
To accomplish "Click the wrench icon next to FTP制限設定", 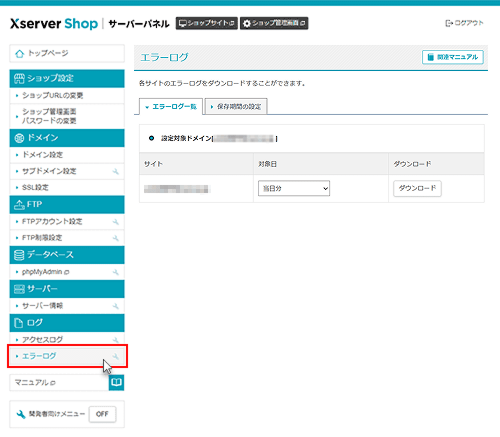I will [116, 238].
